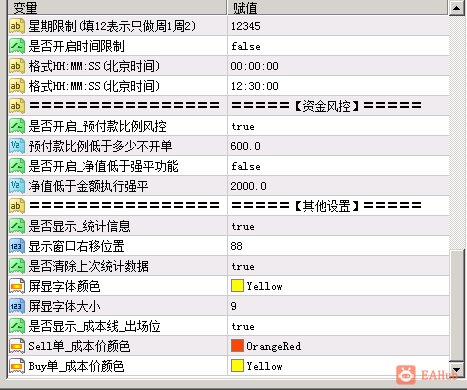Click the string icon of the 资金风控 separator row
This screenshot has width=467, height=390.
17,106
